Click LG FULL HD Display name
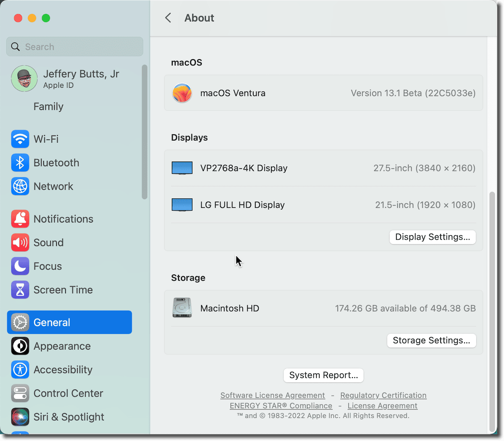This screenshot has width=504, height=441. (242, 205)
